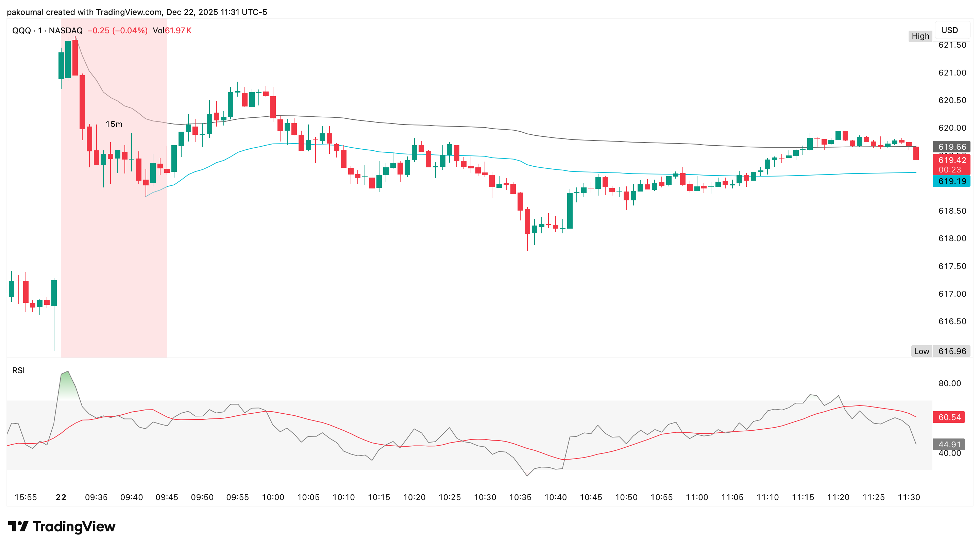Image resolution: width=980 pixels, height=547 pixels.
Task: Click the 620.00 price scale label
Action: click(952, 128)
